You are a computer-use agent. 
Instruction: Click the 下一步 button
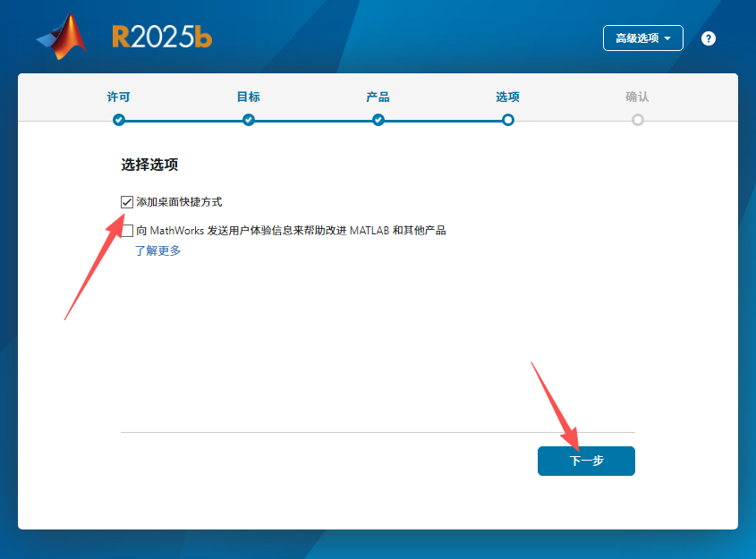pyautogui.click(x=586, y=461)
